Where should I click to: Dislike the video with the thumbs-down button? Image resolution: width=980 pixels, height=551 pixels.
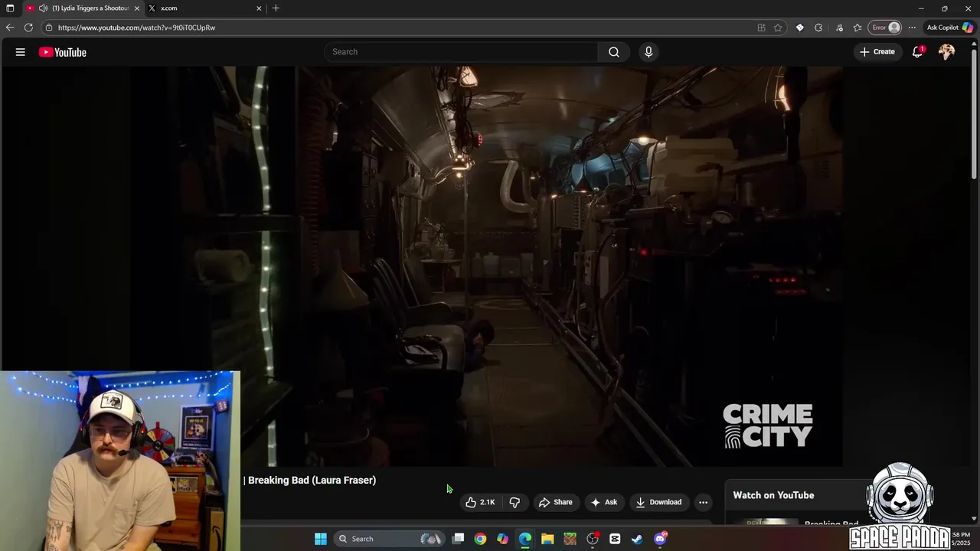[x=514, y=502]
